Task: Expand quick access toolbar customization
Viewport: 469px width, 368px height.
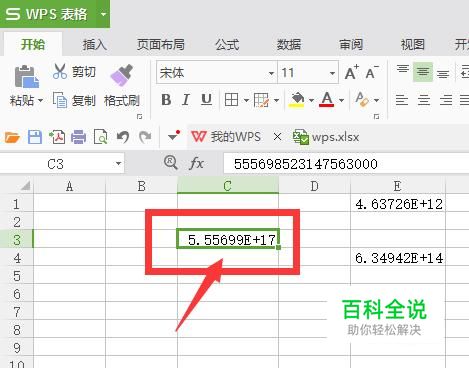Action: 173,136
